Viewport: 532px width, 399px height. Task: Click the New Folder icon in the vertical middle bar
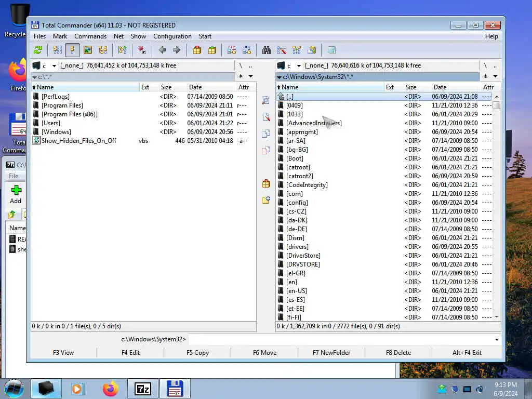click(x=266, y=200)
